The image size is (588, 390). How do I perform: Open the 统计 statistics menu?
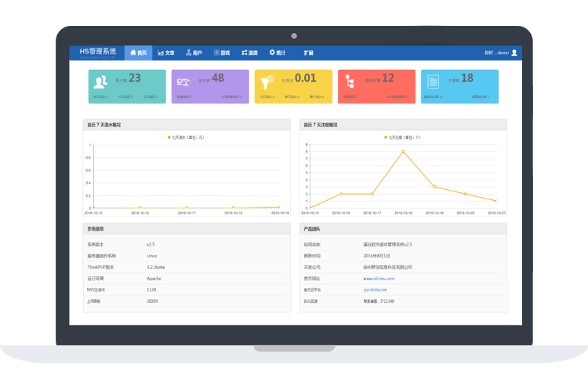pyautogui.click(x=278, y=53)
